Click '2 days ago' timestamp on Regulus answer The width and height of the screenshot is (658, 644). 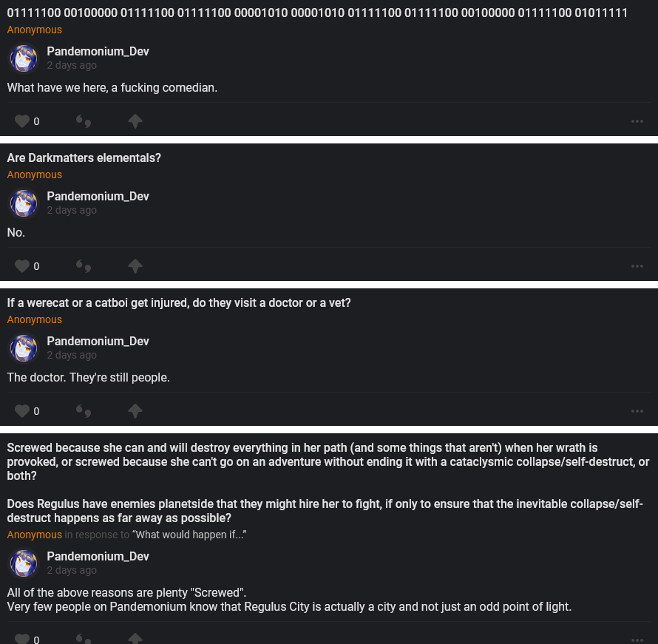click(x=72, y=570)
